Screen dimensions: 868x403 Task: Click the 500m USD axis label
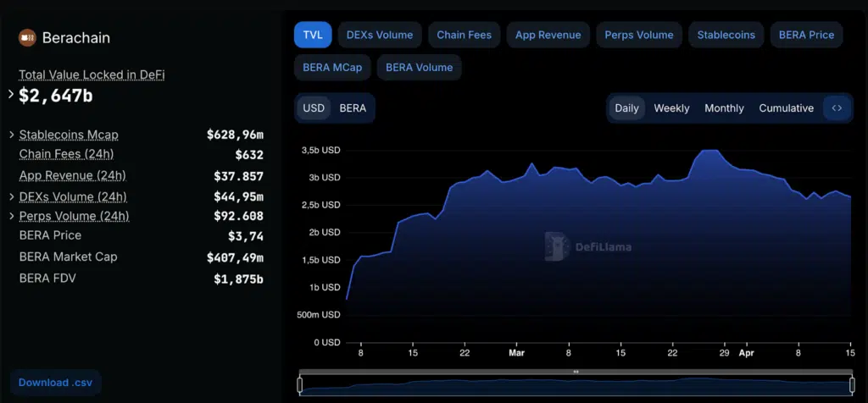coord(319,315)
